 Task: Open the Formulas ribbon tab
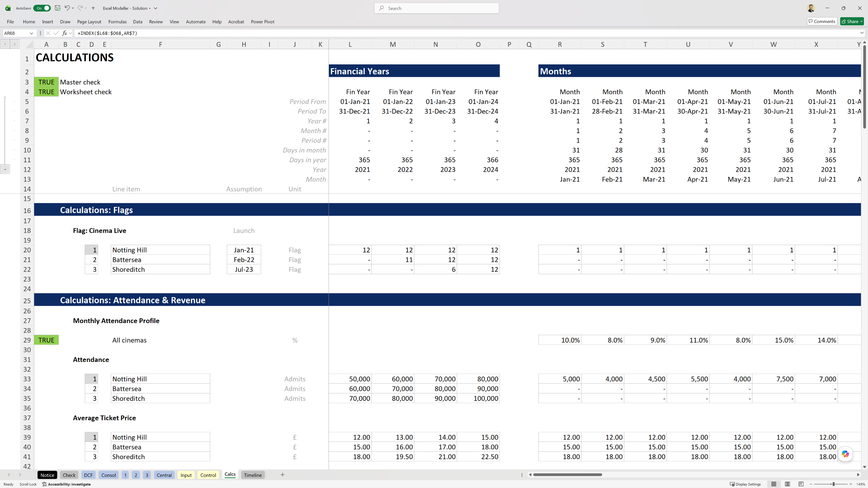coord(118,22)
